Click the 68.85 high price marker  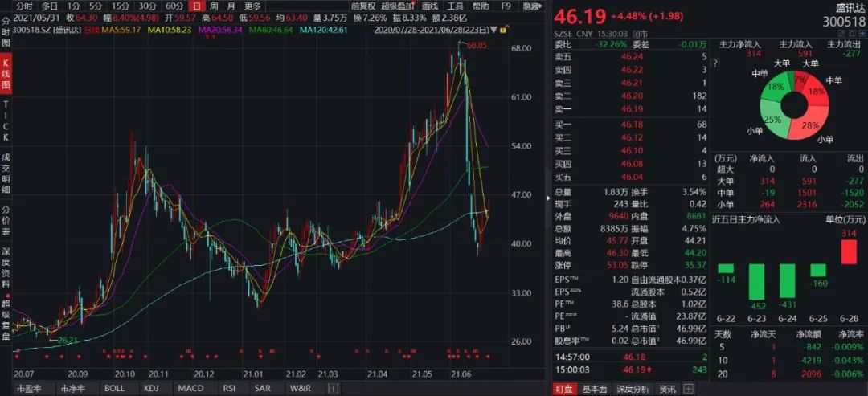click(477, 46)
